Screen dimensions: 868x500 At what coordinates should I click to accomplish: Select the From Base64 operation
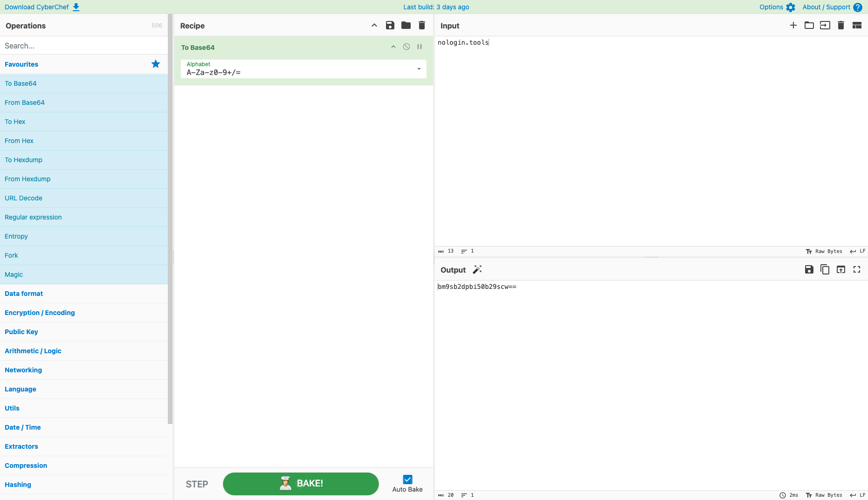pos(84,103)
